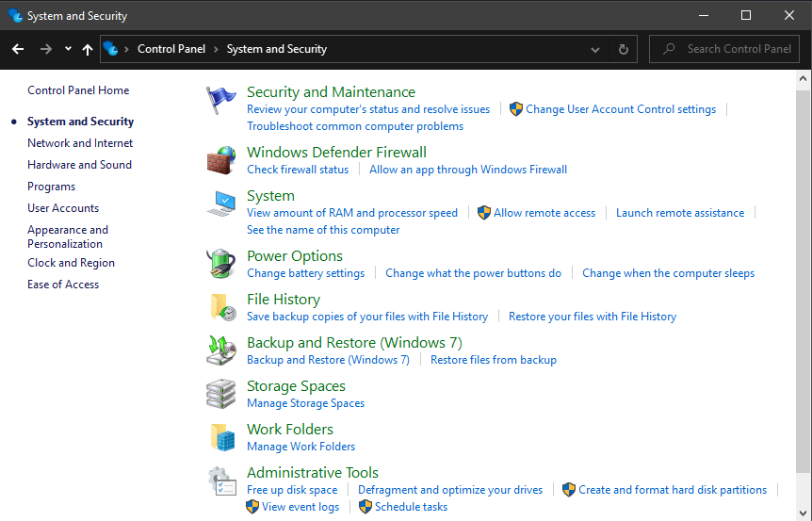Open Change User Account Control settings
Screen dimensions: 812x521
pos(620,109)
